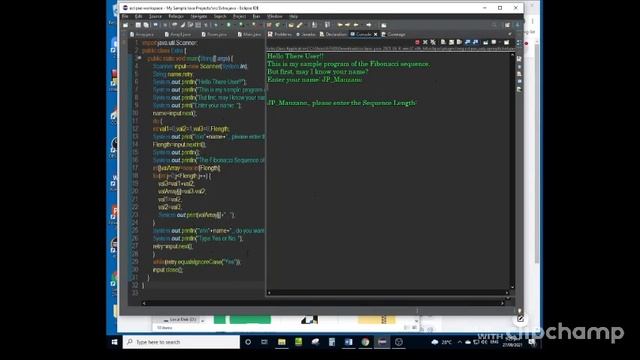Click the taskbar search box
The image size is (640, 360).
tap(181, 342)
